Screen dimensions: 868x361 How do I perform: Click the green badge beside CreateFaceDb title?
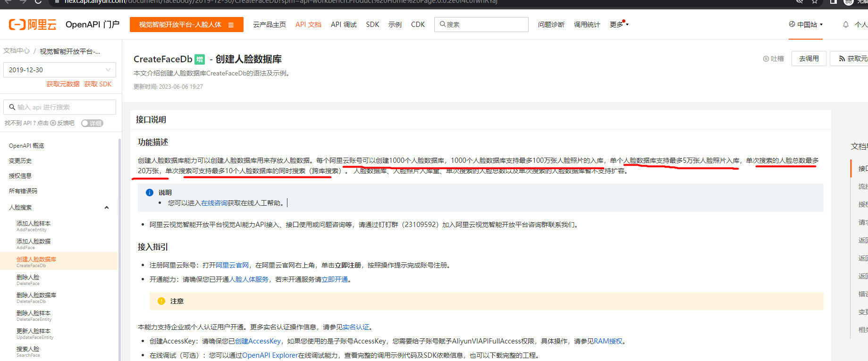click(x=200, y=59)
